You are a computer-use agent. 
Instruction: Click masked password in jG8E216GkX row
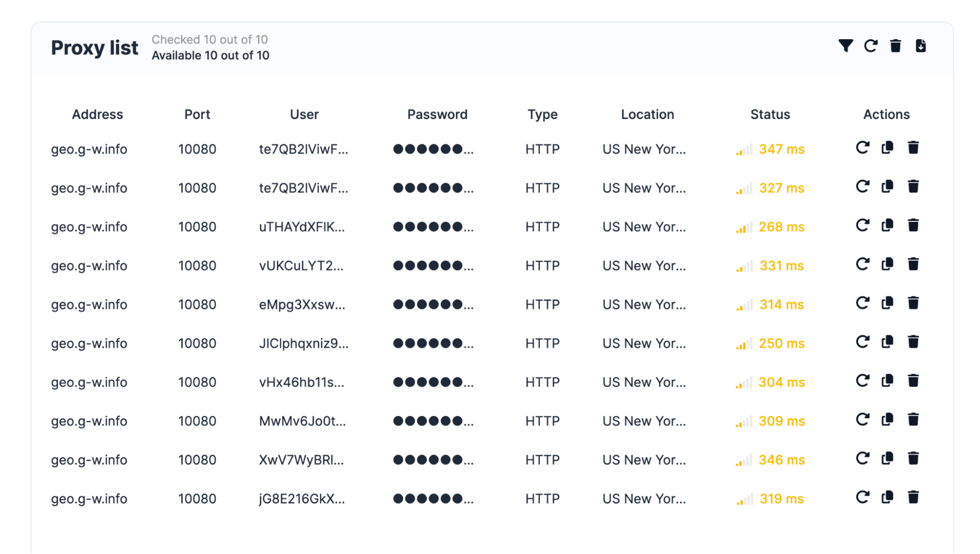(433, 499)
